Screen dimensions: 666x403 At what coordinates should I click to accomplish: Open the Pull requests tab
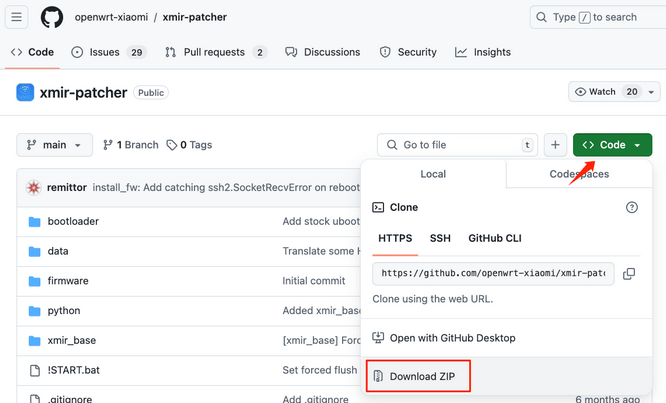[x=215, y=52]
